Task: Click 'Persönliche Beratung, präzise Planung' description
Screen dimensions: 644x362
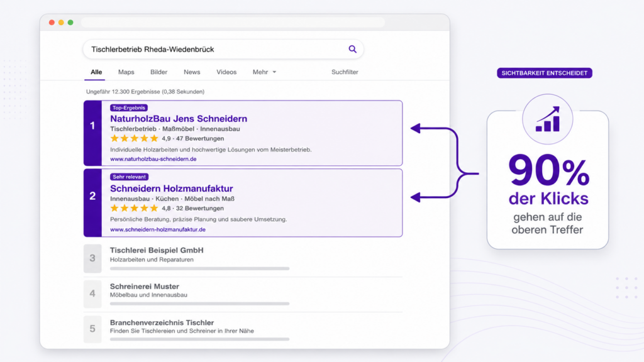Action: 198,219
